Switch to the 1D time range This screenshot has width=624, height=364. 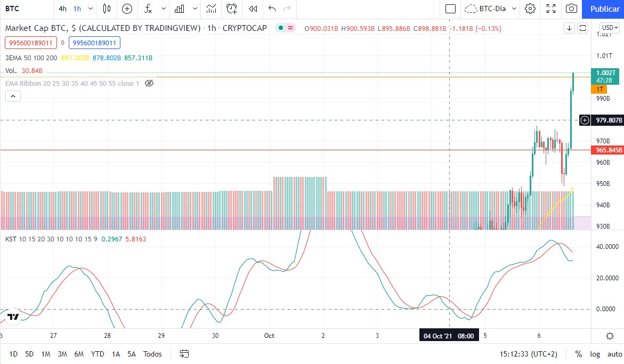[13, 354]
